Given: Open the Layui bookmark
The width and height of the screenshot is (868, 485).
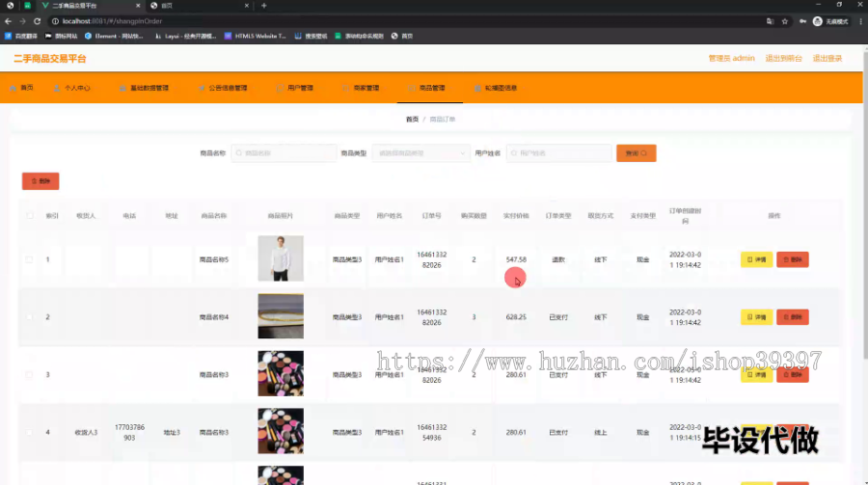Looking at the screenshot, I should click(185, 36).
